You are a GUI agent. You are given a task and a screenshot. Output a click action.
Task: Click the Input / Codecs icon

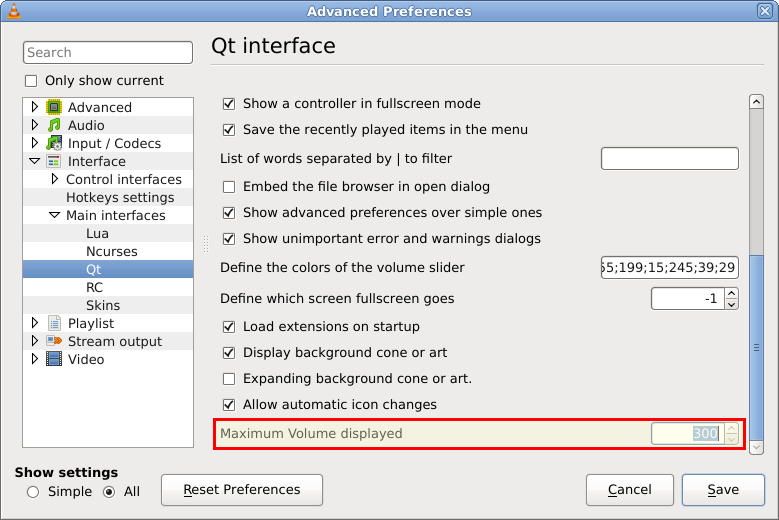pos(54,143)
